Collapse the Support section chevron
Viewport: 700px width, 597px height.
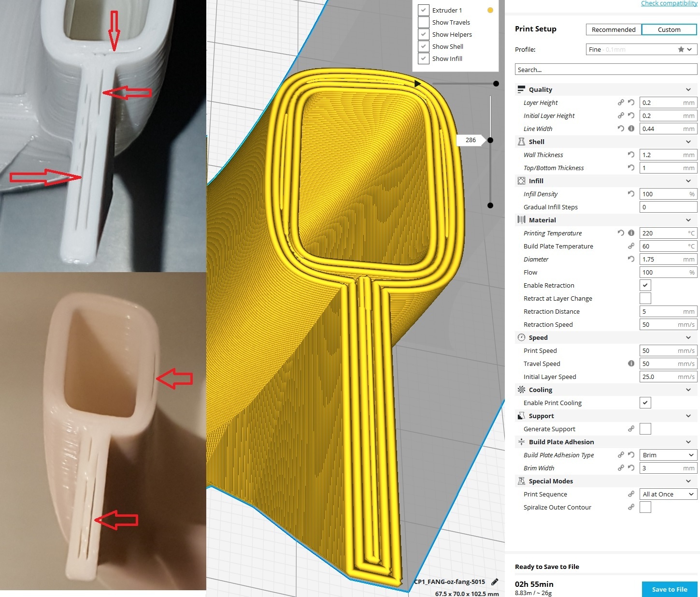click(x=688, y=416)
